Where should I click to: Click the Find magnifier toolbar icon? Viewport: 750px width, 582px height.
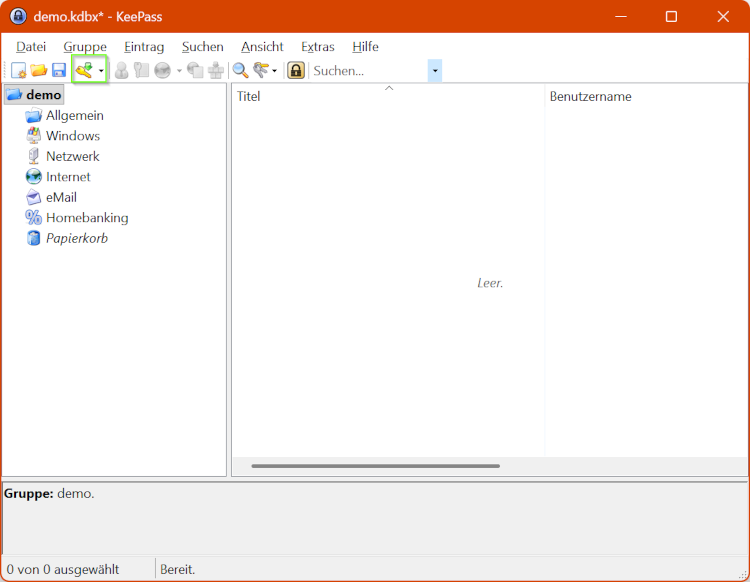coord(241,70)
